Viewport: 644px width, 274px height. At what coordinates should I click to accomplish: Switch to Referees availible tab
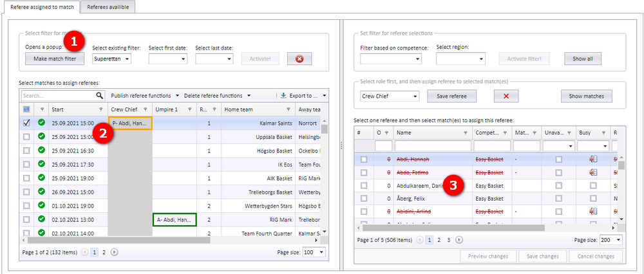pyautogui.click(x=108, y=7)
